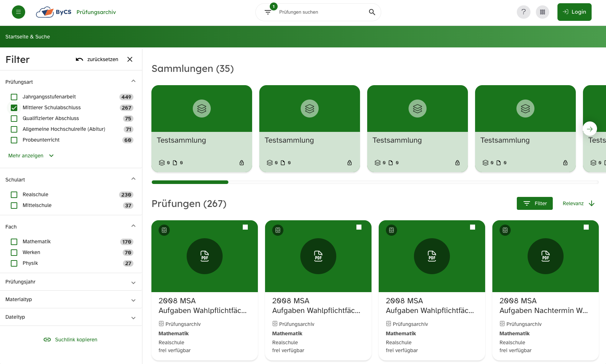Go to Startseite & Suche breadcrumb

click(x=28, y=37)
